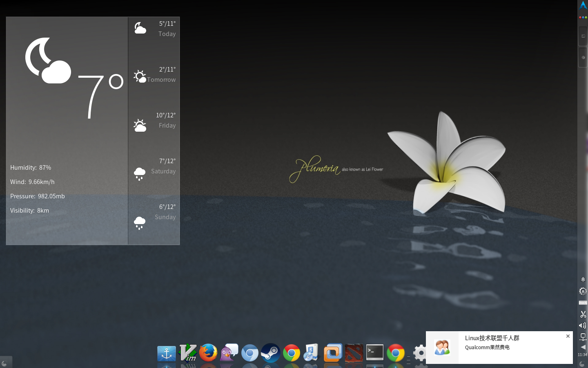Open the VMware dock icon

point(333,352)
